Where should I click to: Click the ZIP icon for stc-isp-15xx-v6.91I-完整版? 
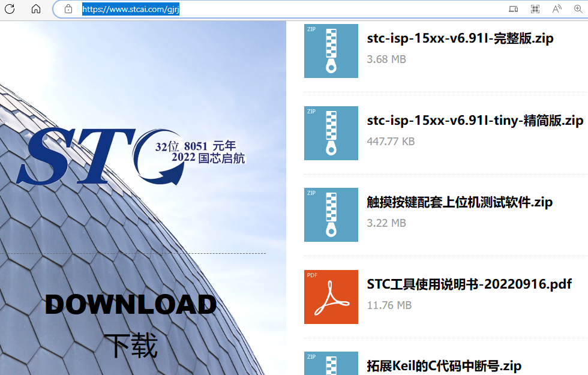click(331, 51)
